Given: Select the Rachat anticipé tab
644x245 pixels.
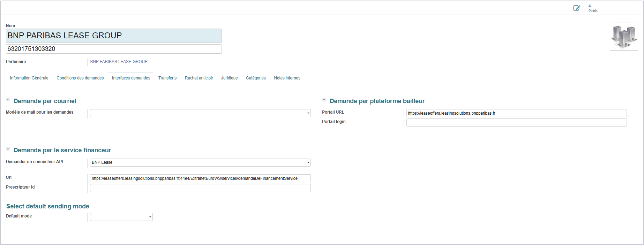Looking at the screenshot, I should [x=199, y=78].
